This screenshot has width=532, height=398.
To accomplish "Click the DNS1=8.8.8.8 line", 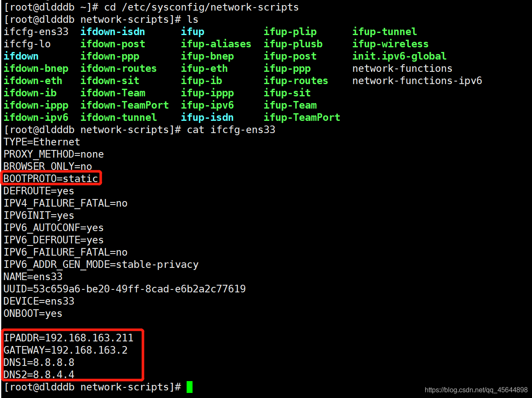I will click(x=39, y=363).
